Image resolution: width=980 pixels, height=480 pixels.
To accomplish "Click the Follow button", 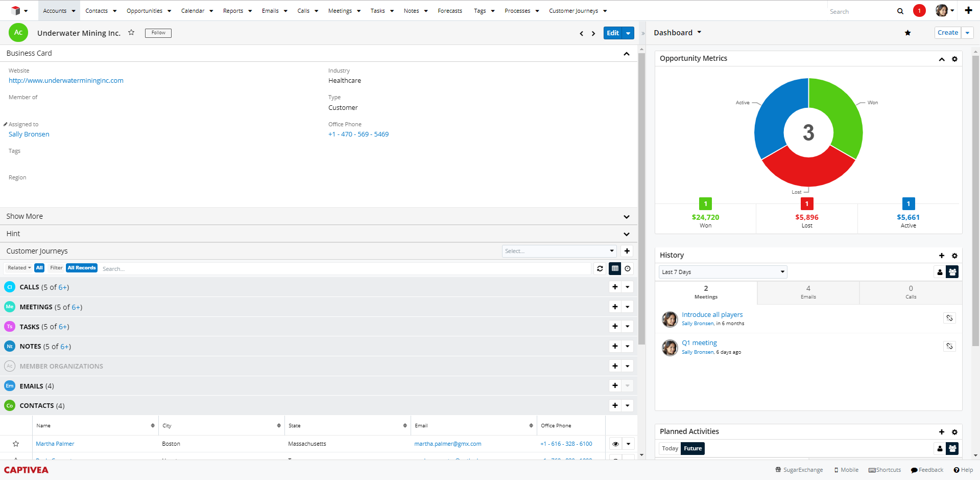I will pyautogui.click(x=158, y=33).
